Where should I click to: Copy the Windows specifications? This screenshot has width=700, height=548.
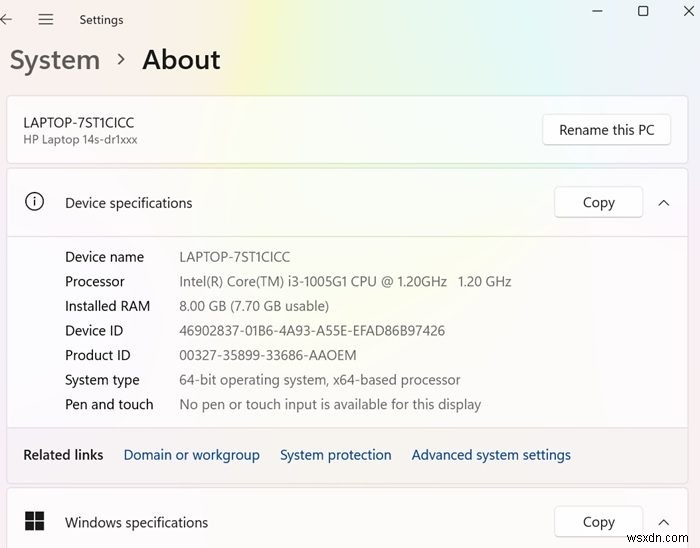point(598,522)
